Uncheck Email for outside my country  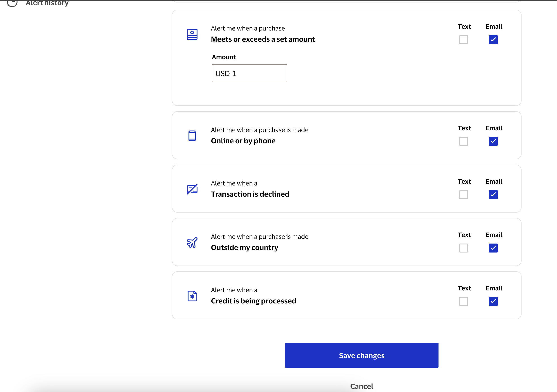(x=493, y=248)
